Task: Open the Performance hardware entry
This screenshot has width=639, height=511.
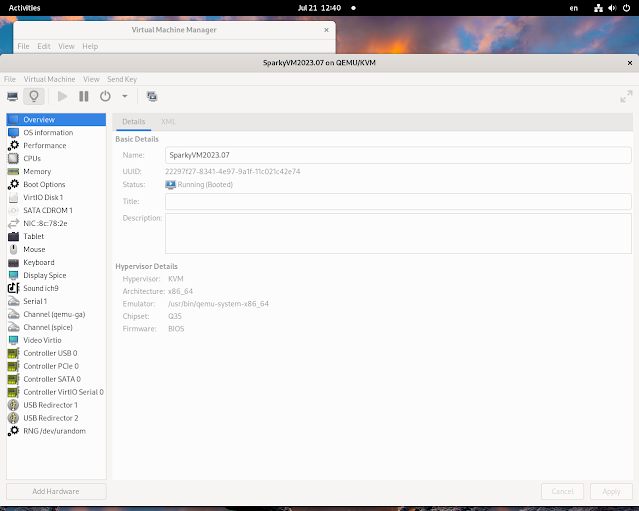Action: point(56,145)
